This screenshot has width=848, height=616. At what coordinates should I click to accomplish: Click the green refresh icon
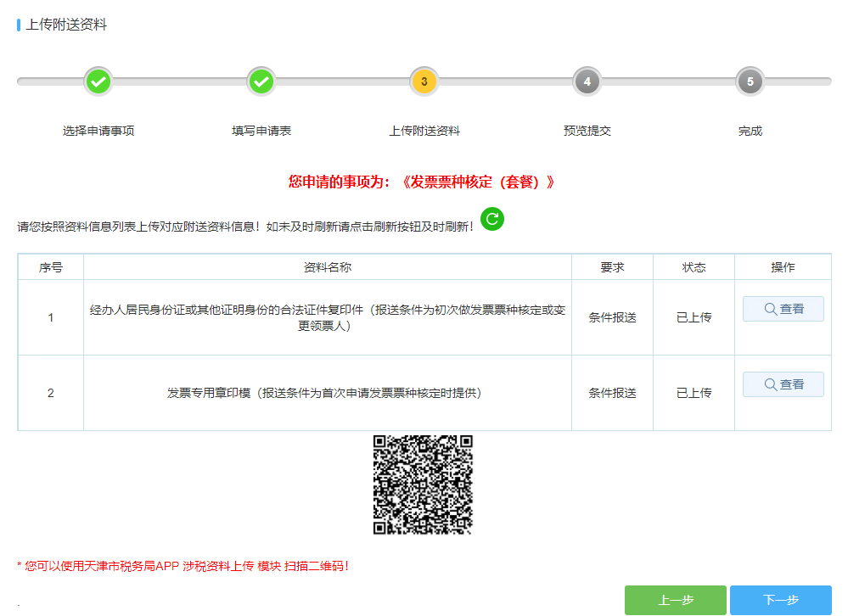492,219
